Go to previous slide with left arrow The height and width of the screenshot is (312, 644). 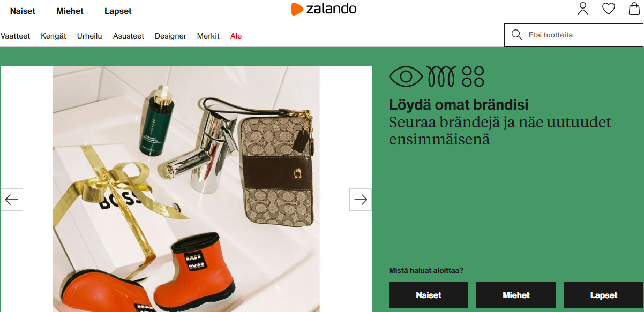(x=11, y=200)
